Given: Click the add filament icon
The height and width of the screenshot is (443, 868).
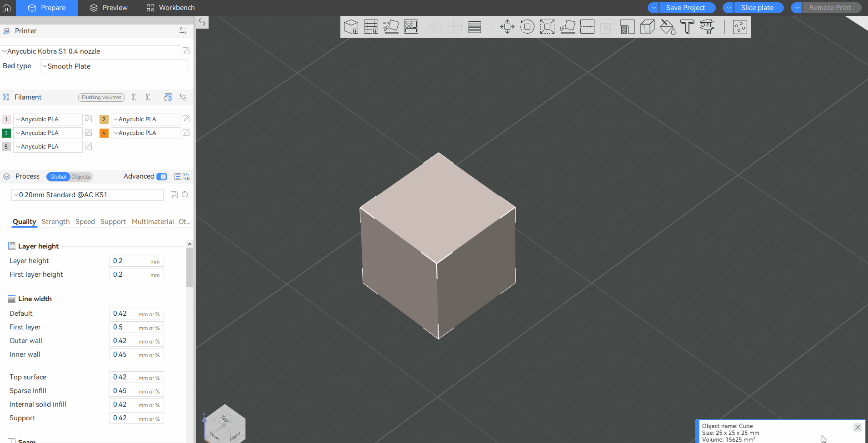Looking at the screenshot, I should click(135, 97).
